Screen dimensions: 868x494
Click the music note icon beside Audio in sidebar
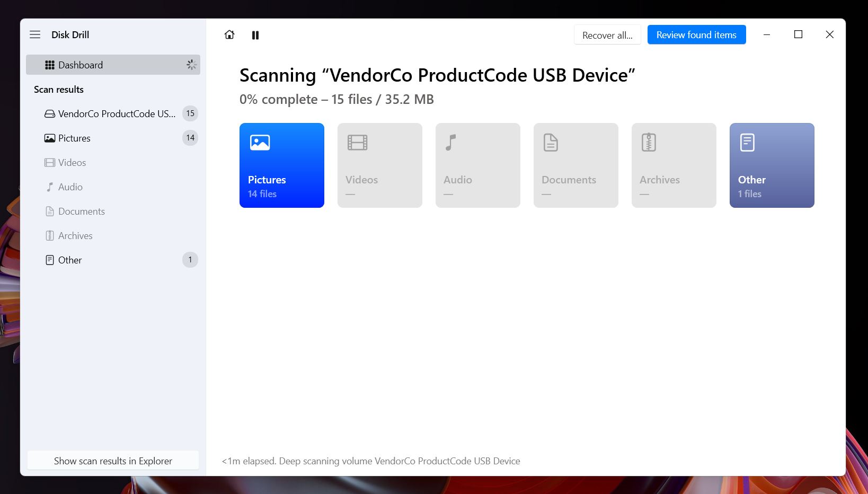[50, 187]
